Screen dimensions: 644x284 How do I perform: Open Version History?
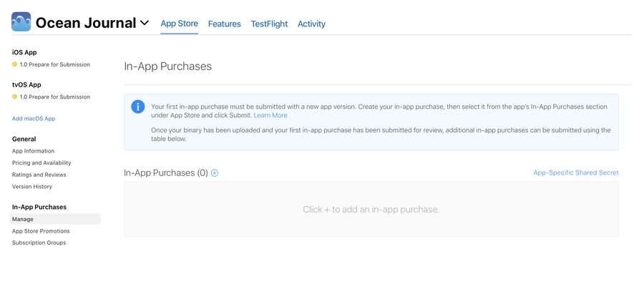point(32,187)
